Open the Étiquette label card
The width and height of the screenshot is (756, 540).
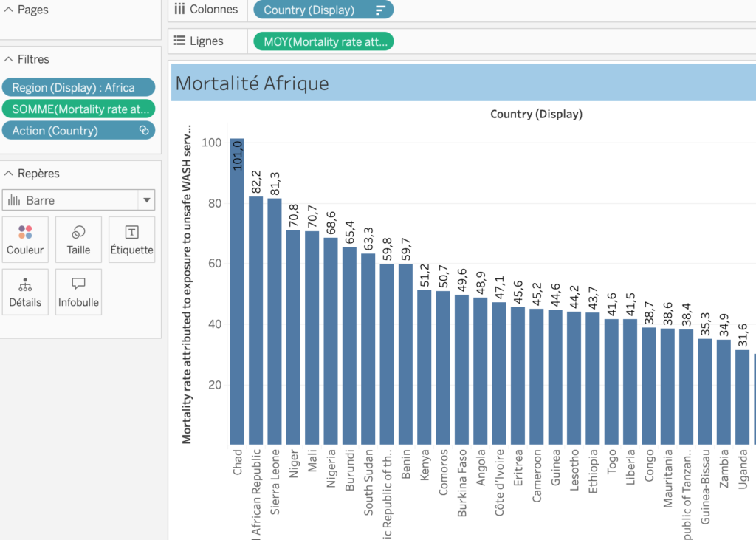(x=131, y=239)
